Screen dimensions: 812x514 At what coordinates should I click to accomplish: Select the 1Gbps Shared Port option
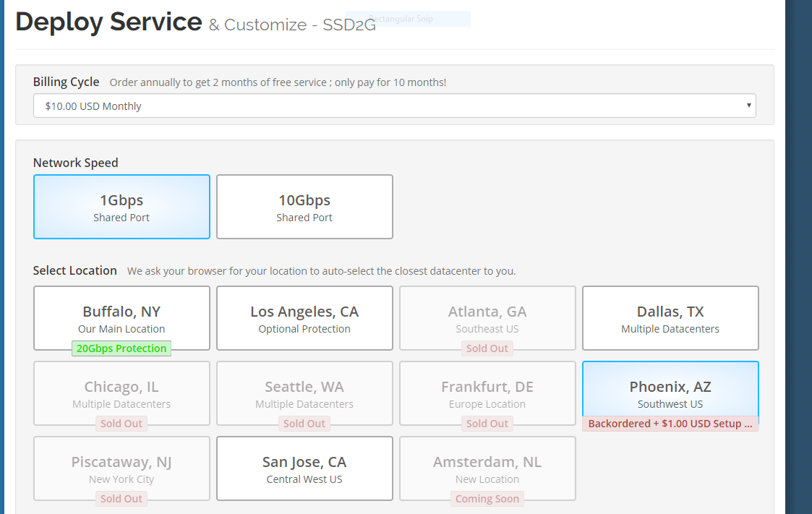pos(121,207)
